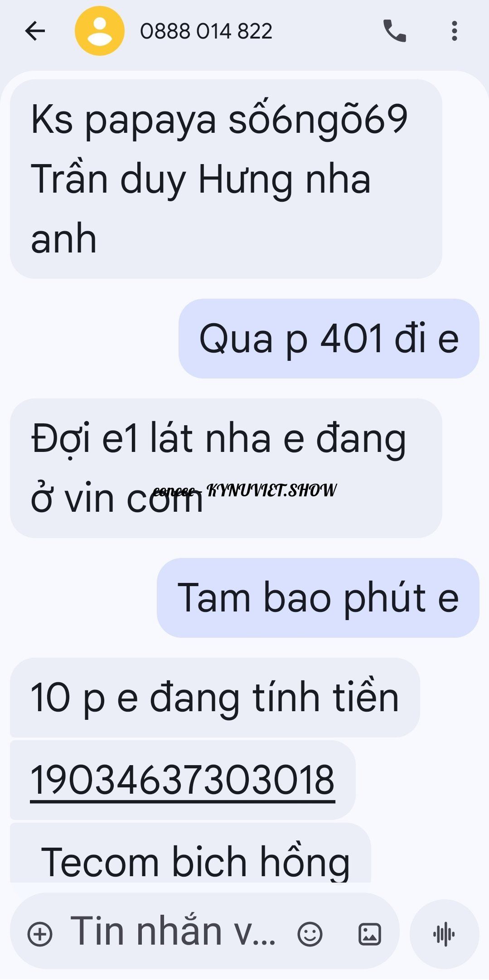Tap the KYNUVIET.SHOW watermark text

click(272, 490)
